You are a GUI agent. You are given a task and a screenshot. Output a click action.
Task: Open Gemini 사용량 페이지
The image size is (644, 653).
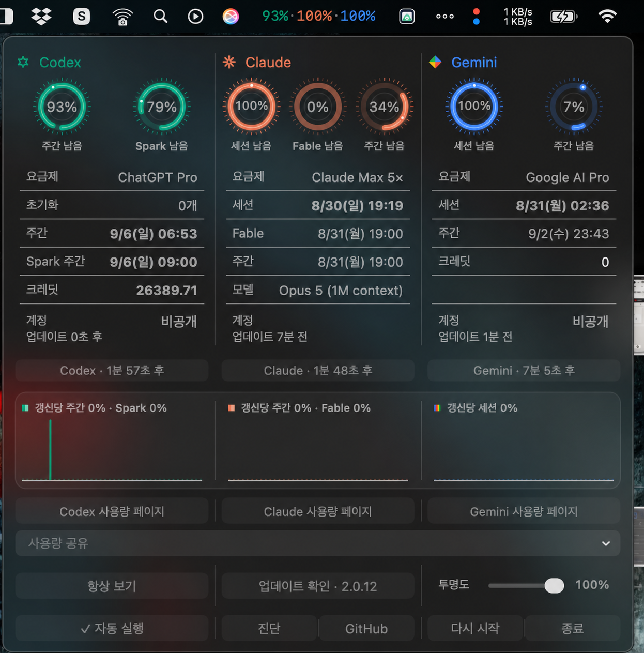click(524, 511)
